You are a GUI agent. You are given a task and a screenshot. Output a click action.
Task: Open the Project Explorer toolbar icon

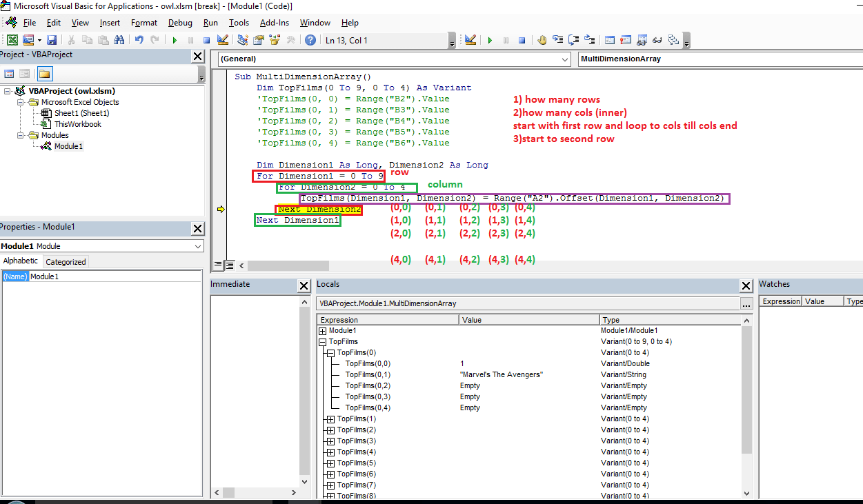243,40
